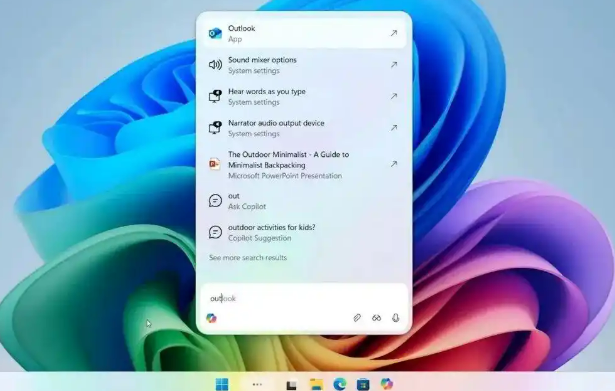
Task: Open The Outdoor Minimalist PowerPoint presentation
Action: pyautogui.click(x=304, y=165)
